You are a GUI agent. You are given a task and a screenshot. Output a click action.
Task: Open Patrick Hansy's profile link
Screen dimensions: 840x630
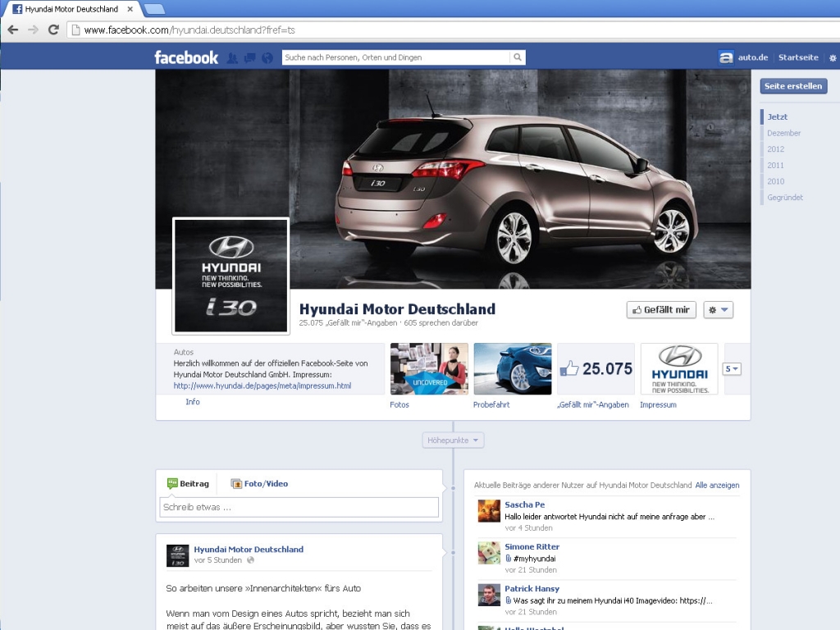(x=532, y=588)
